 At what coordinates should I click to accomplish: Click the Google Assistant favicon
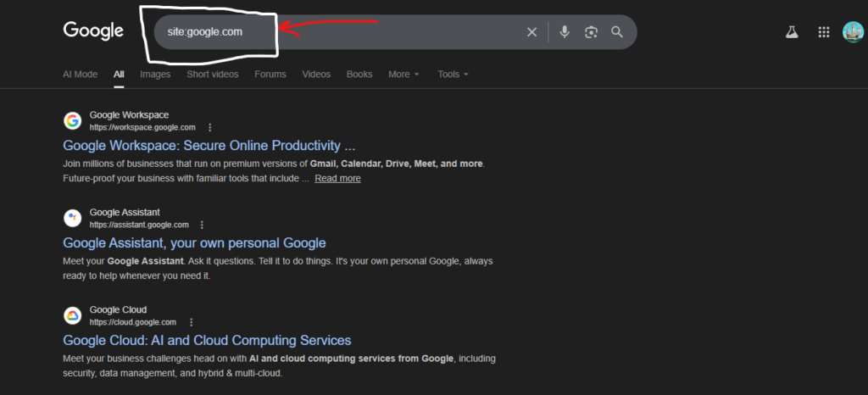[x=73, y=218]
